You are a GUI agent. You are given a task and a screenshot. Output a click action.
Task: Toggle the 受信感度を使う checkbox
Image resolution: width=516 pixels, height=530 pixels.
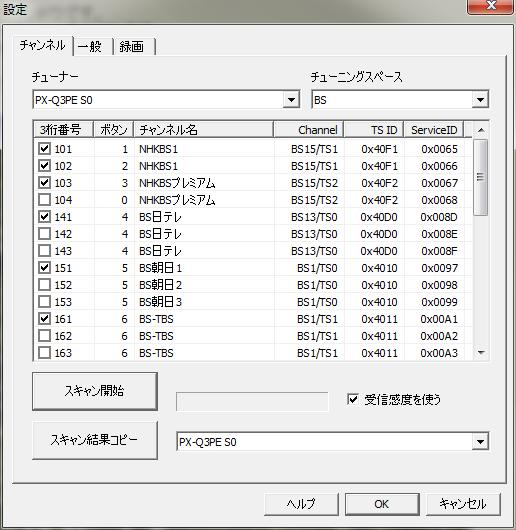(x=353, y=399)
